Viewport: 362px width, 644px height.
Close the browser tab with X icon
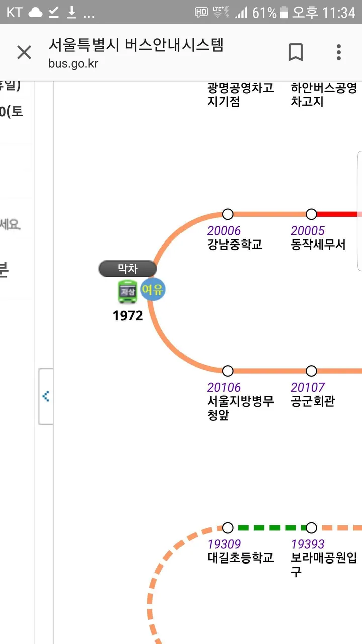click(24, 52)
